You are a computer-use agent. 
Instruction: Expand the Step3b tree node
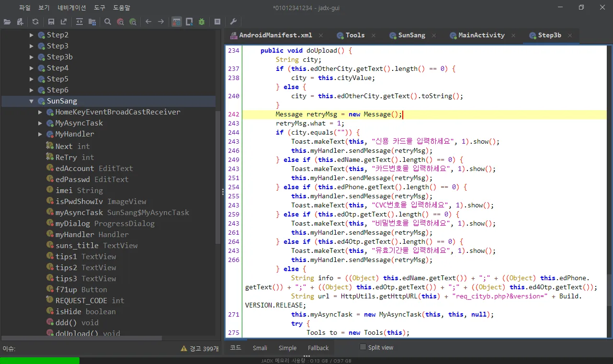pos(32,57)
